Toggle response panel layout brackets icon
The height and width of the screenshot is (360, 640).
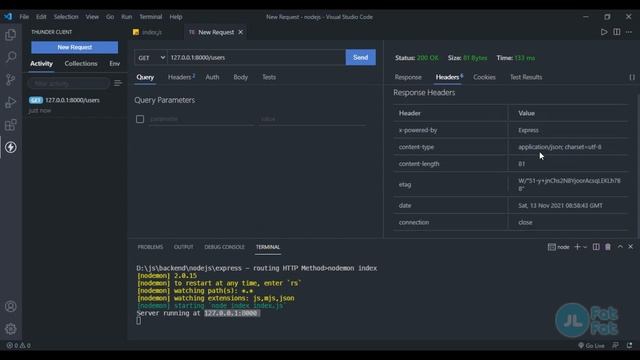click(632, 77)
